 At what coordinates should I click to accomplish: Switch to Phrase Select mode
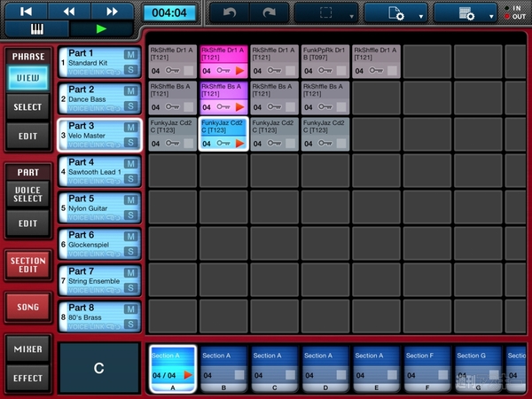coord(27,107)
